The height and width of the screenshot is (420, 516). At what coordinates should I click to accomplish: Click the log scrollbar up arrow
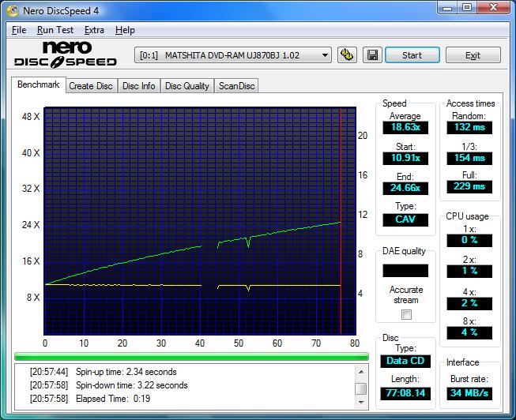(x=360, y=370)
